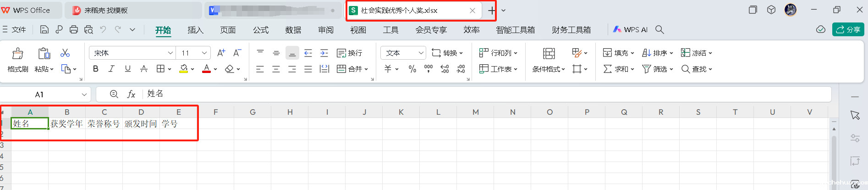Screen dimensions: 868x190
Task: Expand the fill color dropdown arrow
Action: coord(192,69)
